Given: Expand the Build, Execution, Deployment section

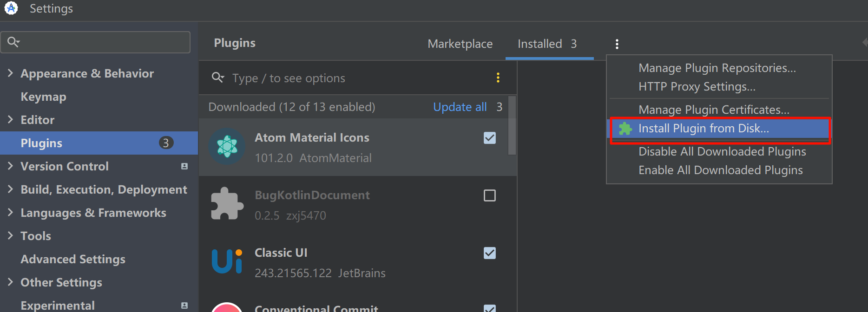Looking at the screenshot, I should tap(10, 189).
